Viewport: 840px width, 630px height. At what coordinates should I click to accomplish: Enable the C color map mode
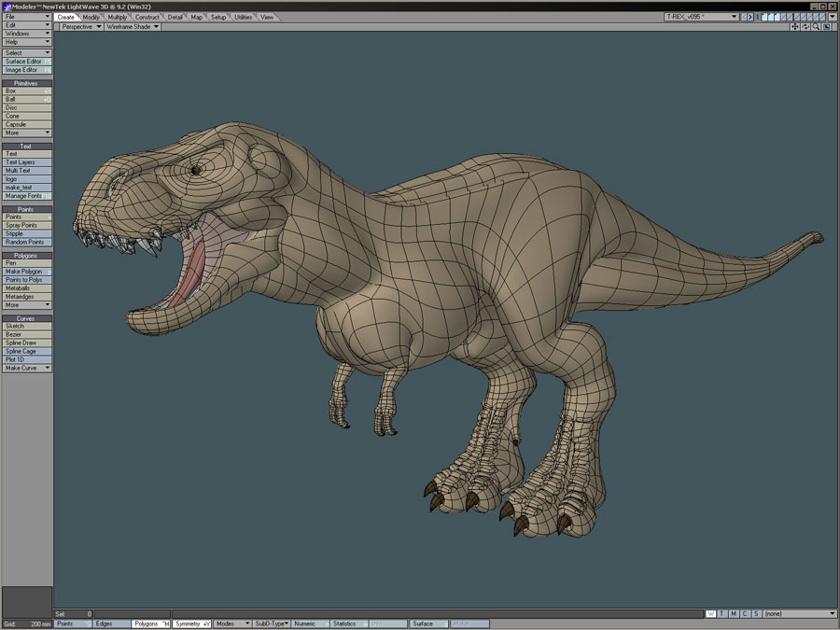[745, 614]
